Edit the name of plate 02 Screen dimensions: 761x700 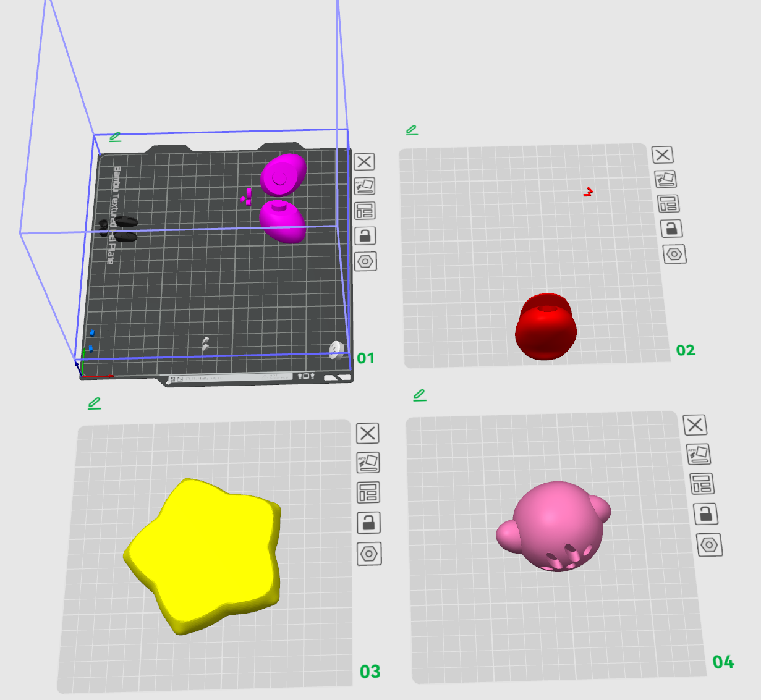412,130
